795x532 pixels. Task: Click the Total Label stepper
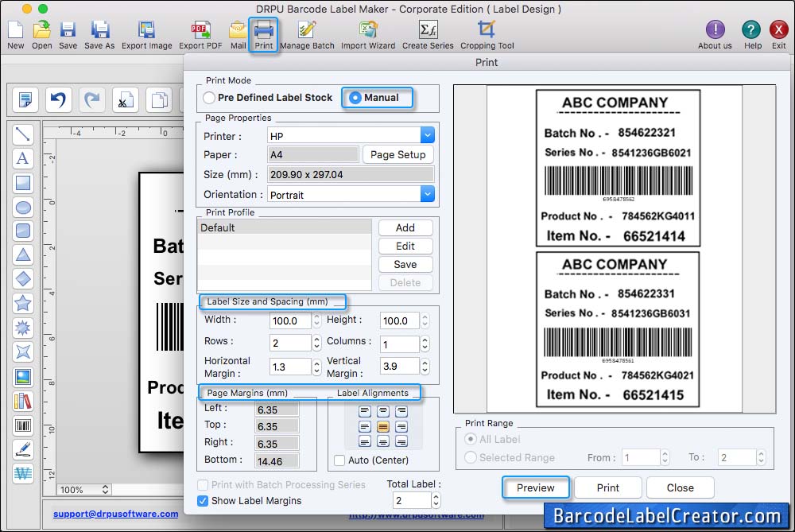[436, 500]
